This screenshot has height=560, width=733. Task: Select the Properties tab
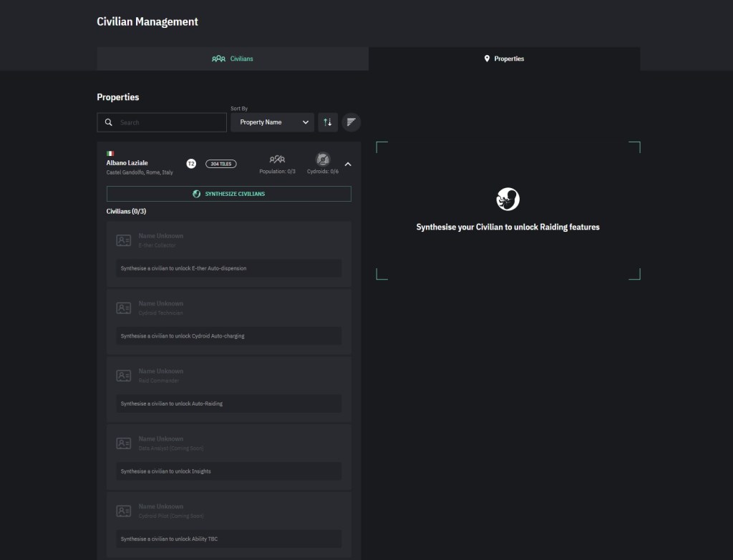[x=504, y=59]
